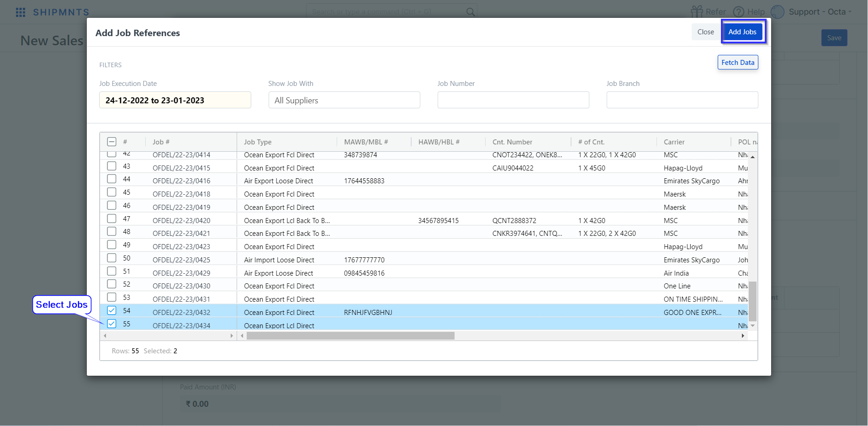Click job OFDEL/22-23/0420
The width and height of the screenshot is (868, 426).
tap(181, 221)
